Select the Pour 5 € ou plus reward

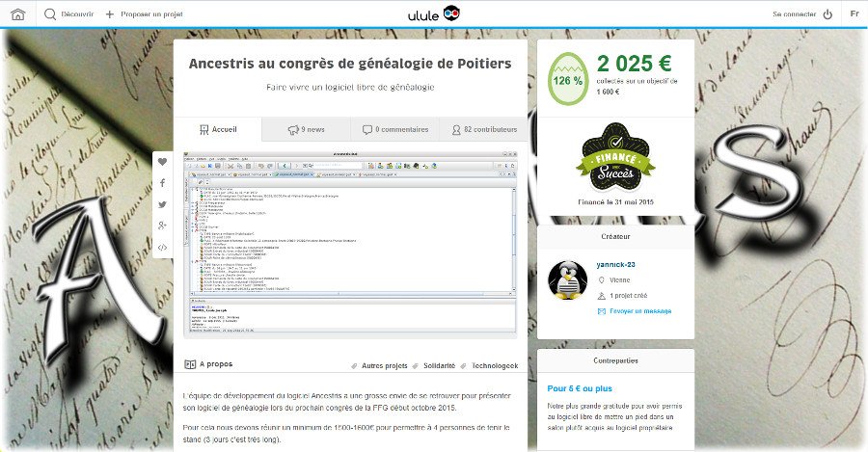click(x=580, y=388)
